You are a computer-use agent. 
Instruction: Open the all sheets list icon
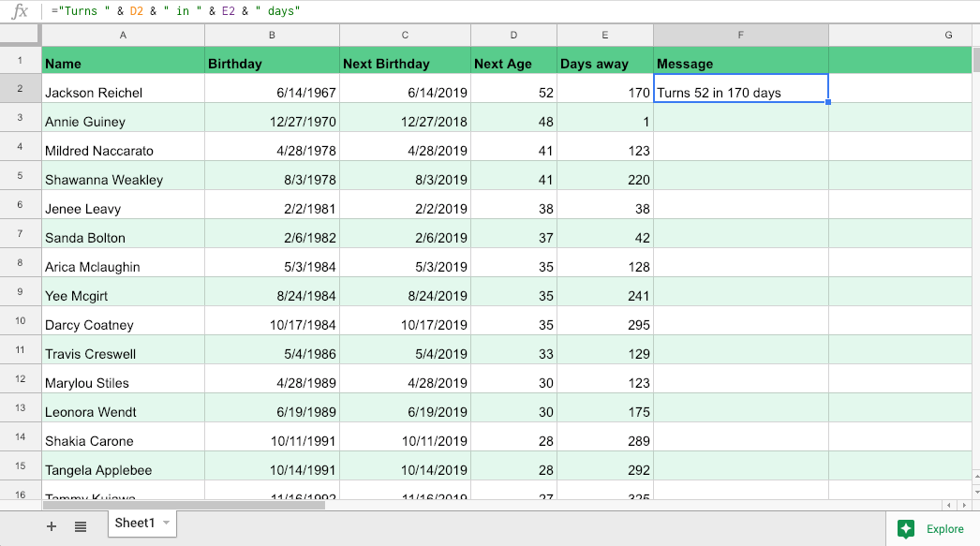point(81,527)
